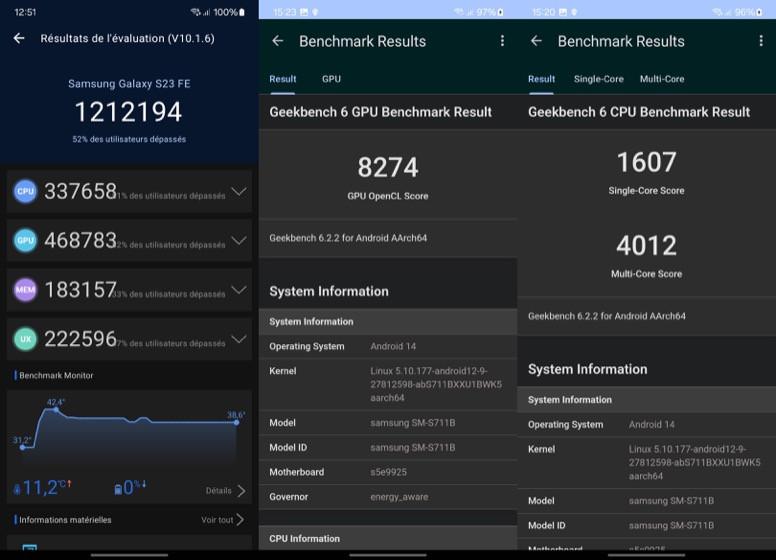Tap the 31,2° start point on graph
This screenshot has height=560, width=776.
23,447
